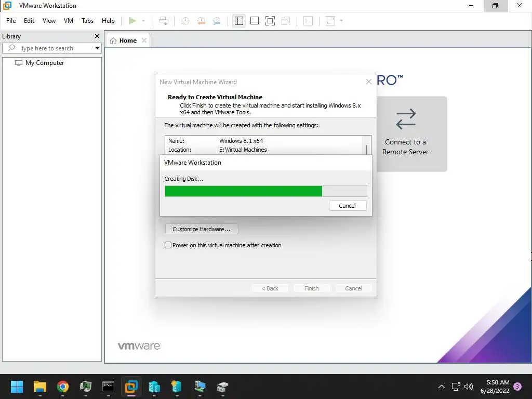Open the Help menu
Image resolution: width=532 pixels, height=399 pixels.
[x=108, y=21]
